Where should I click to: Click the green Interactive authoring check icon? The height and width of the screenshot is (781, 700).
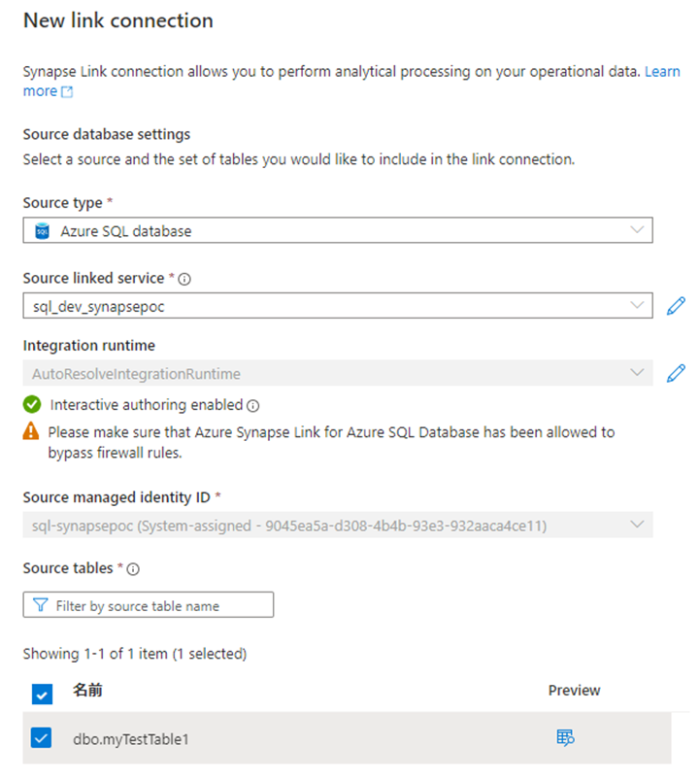pyautogui.click(x=32, y=405)
